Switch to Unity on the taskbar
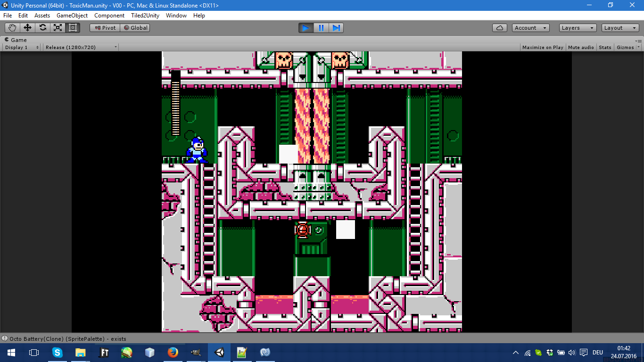This screenshot has width=644, height=362. (219, 353)
